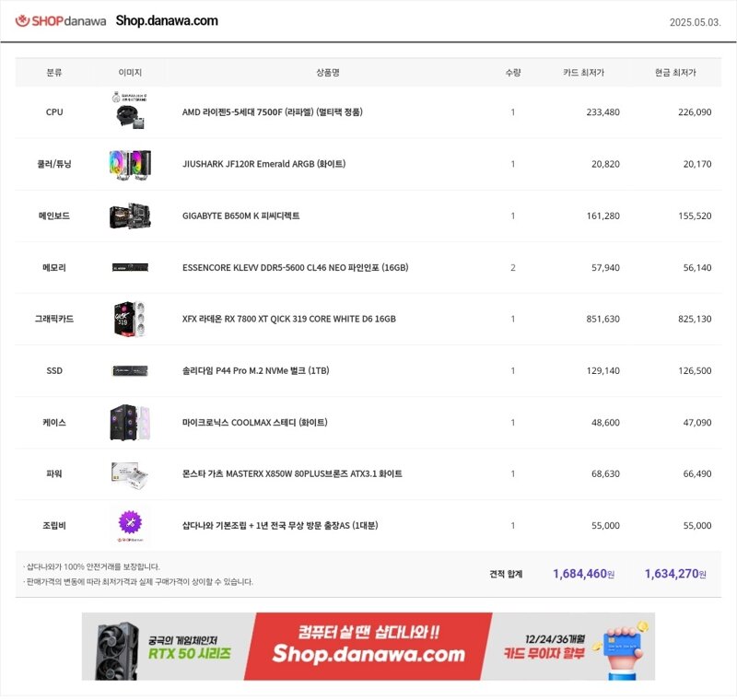Click the purple assembly service badge icon
This screenshot has height=700, width=737.
[x=130, y=522]
